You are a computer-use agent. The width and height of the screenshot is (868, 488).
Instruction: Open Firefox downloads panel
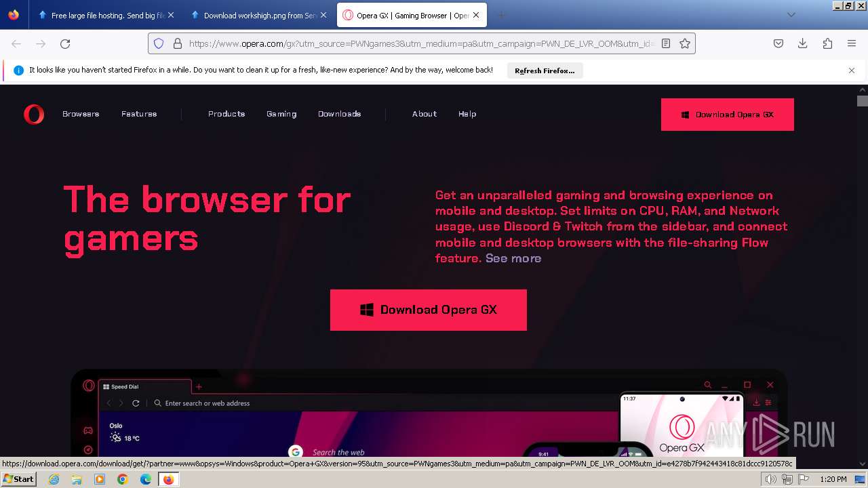803,43
